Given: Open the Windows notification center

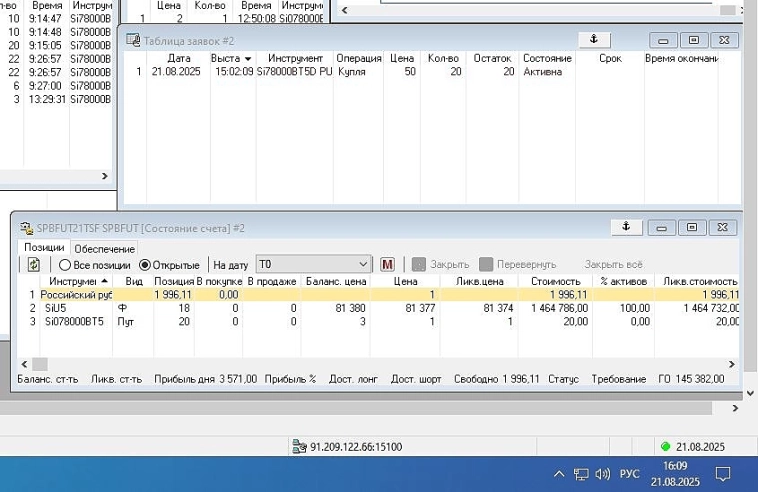Looking at the screenshot, I should pyautogui.click(x=723, y=473).
